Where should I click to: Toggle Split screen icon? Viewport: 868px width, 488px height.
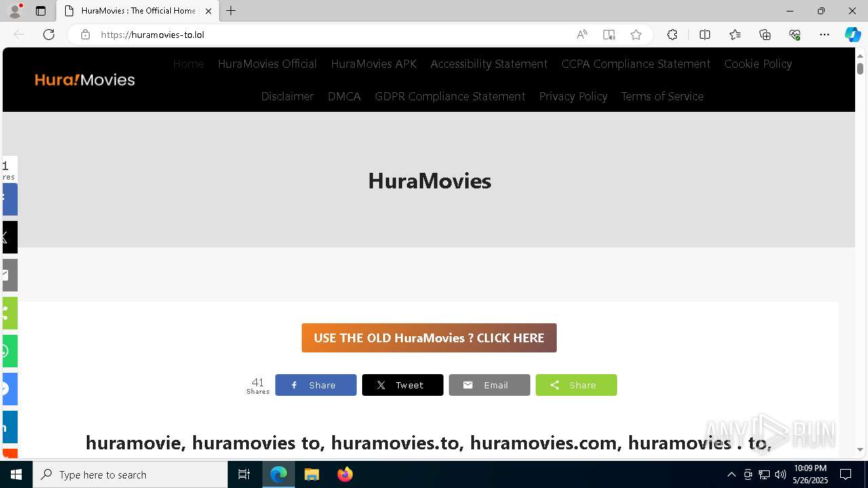[x=705, y=35]
